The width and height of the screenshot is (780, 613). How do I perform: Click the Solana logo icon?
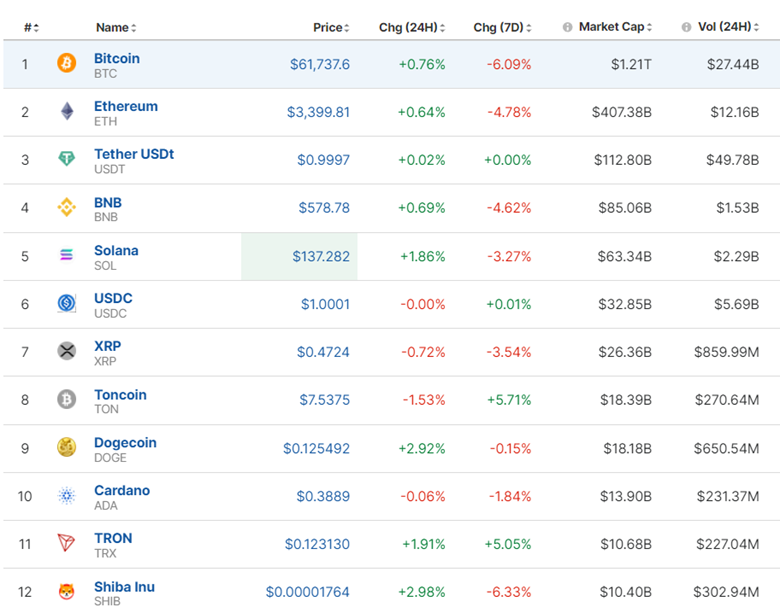click(67, 255)
